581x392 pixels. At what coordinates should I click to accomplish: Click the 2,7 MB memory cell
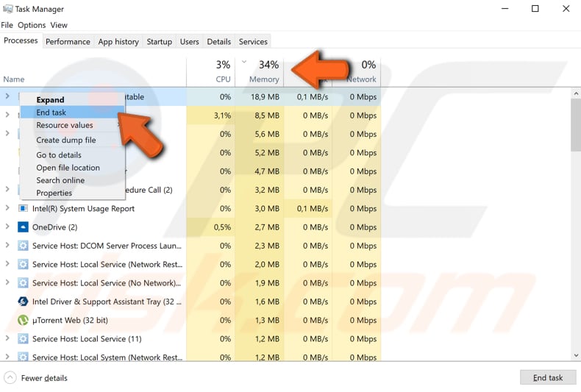(x=260, y=227)
